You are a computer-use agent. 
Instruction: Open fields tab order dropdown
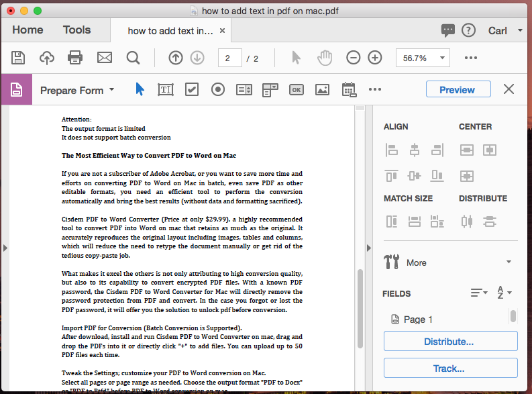point(479,293)
